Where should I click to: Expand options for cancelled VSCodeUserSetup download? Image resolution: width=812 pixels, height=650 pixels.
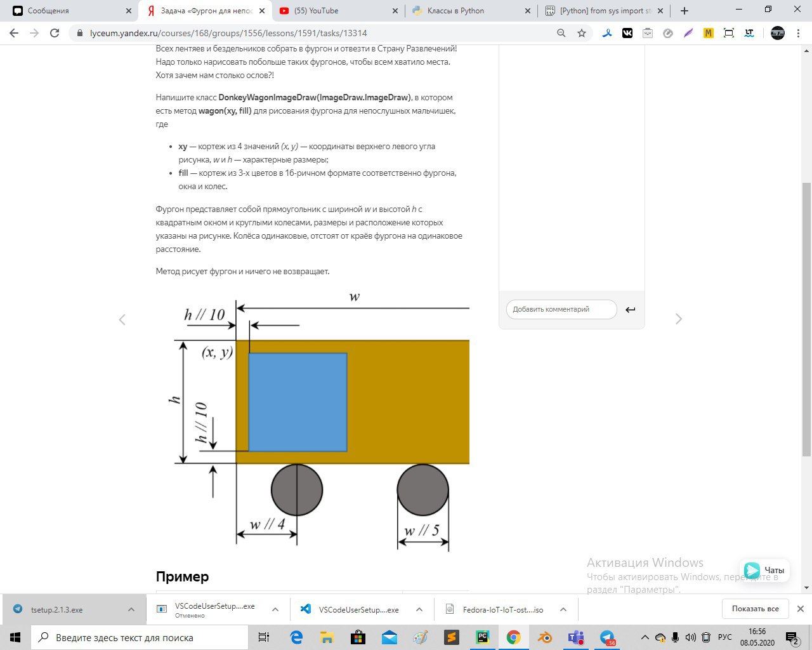click(275, 609)
